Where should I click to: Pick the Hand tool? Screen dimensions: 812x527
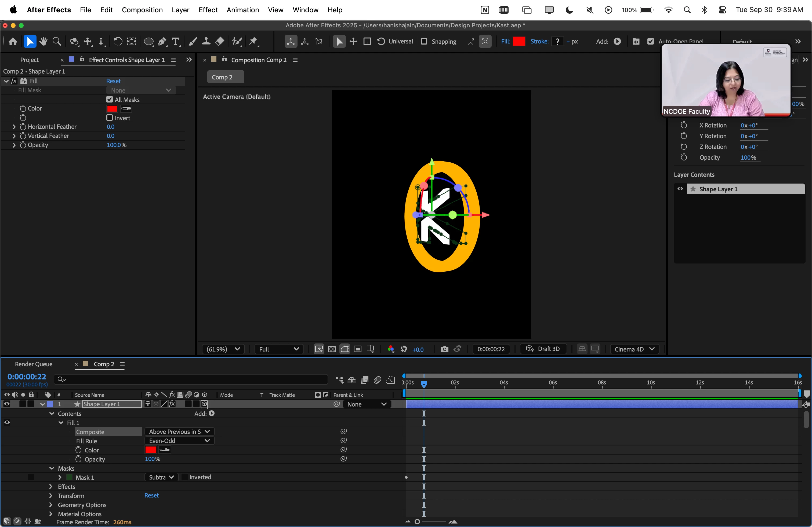(43, 42)
